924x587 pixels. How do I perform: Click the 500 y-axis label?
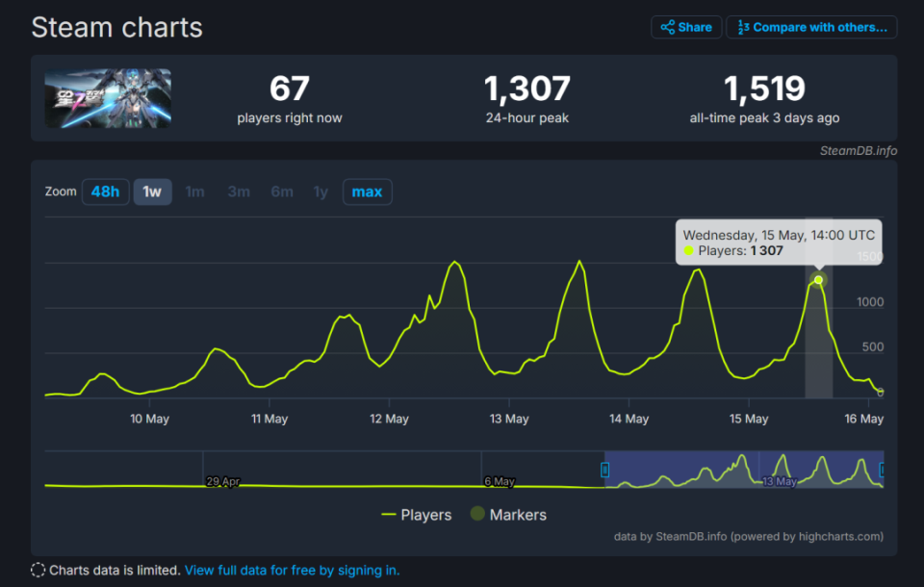(873, 346)
